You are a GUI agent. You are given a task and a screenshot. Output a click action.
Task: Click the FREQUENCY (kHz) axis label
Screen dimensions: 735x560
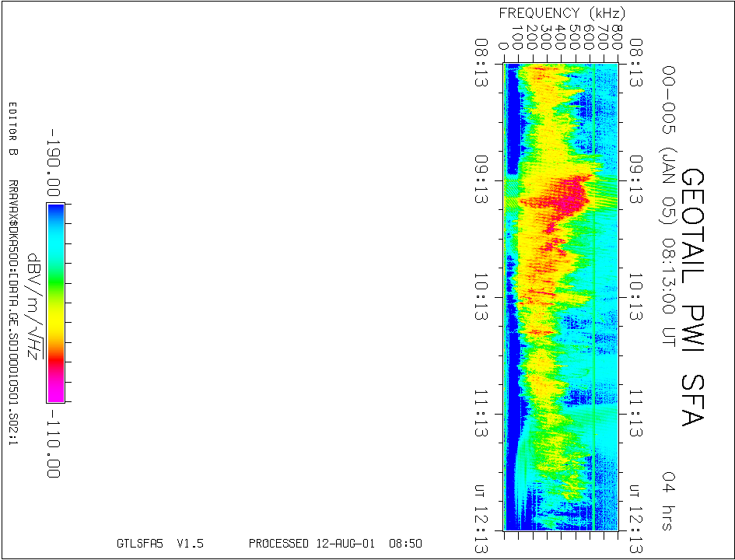[562, 13]
